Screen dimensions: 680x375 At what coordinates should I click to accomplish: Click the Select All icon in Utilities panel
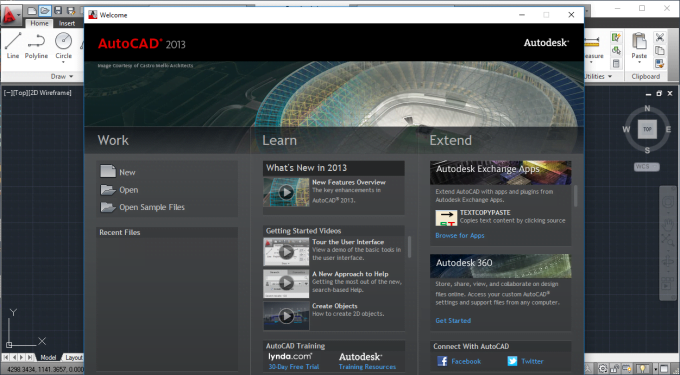pos(616,50)
